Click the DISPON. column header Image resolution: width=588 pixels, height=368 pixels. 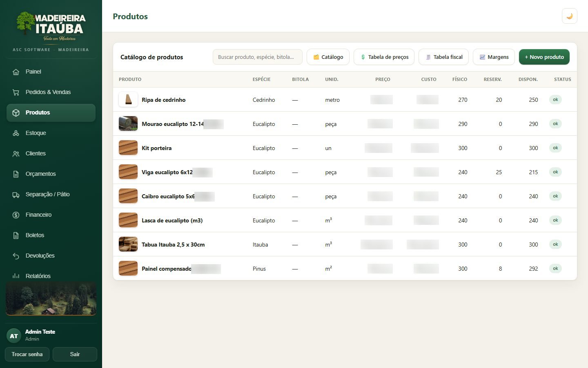[x=528, y=79]
